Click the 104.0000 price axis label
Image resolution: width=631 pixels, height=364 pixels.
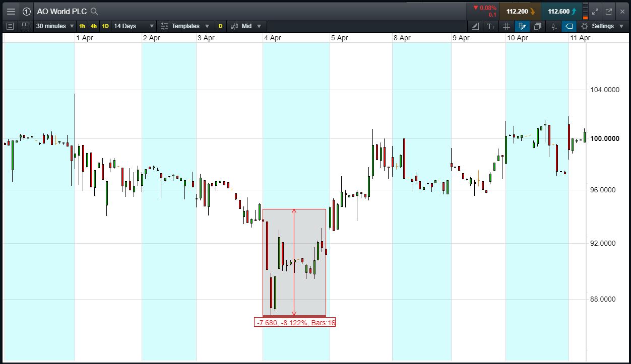point(604,90)
